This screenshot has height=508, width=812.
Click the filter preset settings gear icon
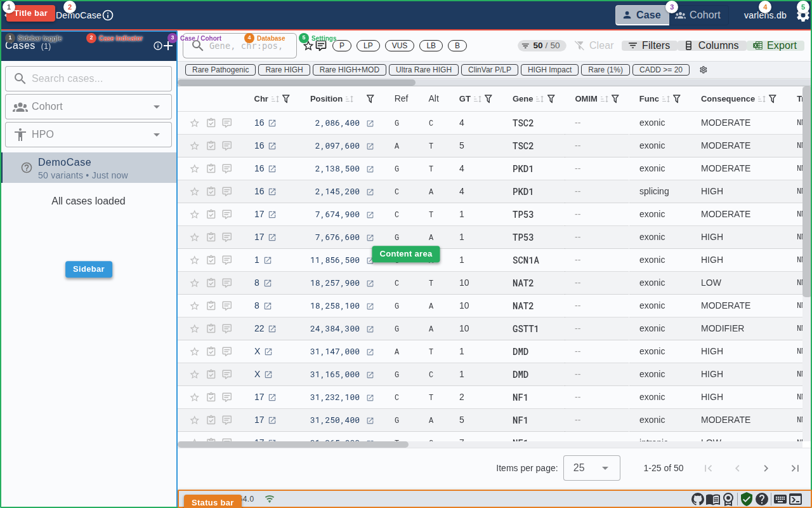coord(703,70)
